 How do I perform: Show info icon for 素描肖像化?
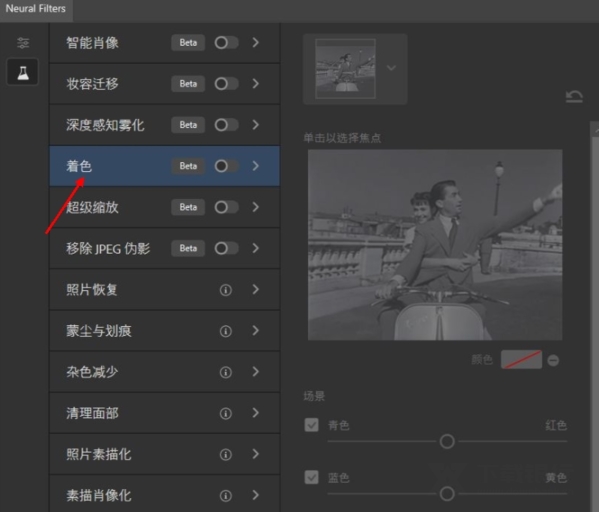226,496
